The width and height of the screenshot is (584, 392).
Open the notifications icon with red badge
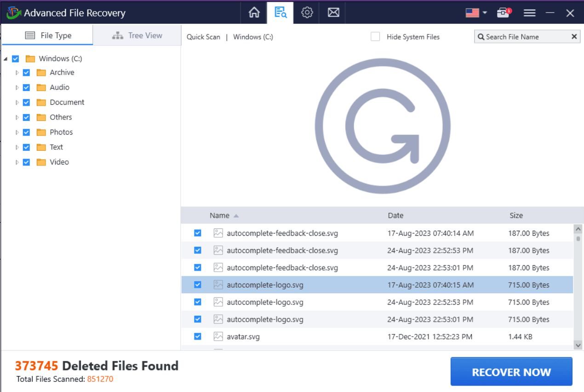pyautogui.click(x=503, y=12)
